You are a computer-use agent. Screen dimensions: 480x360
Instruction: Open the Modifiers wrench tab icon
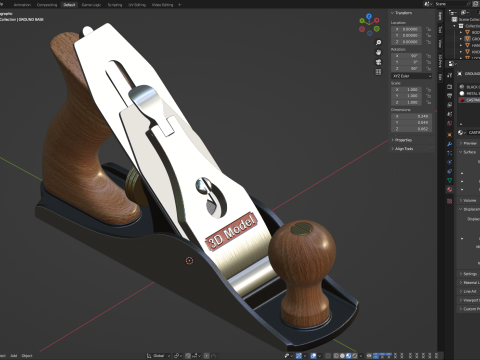tap(449, 144)
